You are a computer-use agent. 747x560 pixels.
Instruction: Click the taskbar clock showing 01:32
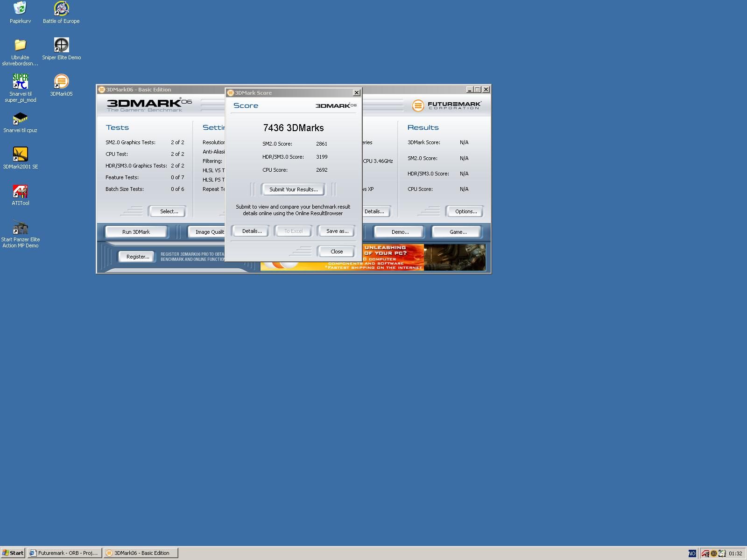(x=735, y=553)
